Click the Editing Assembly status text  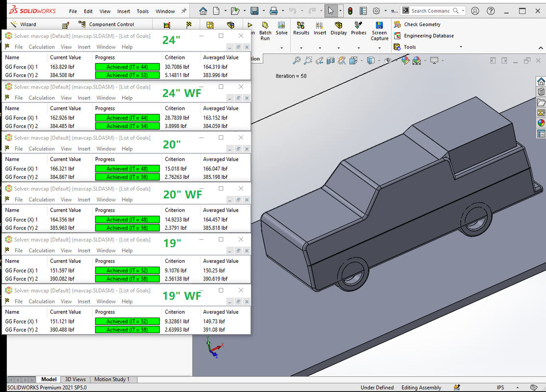tap(422, 388)
